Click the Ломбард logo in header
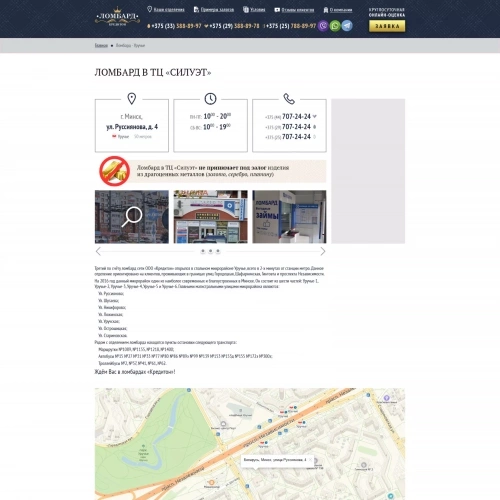The width and height of the screenshot is (500, 500). 117,17
